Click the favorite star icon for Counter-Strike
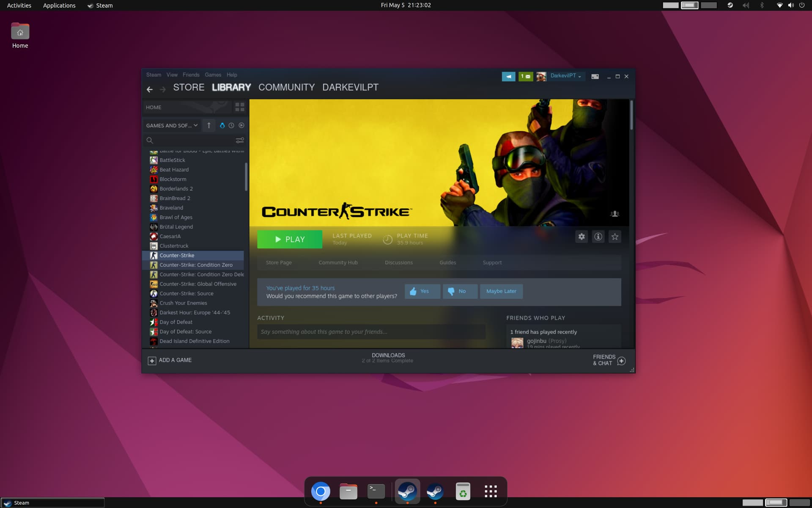The image size is (812, 508). tap(614, 237)
